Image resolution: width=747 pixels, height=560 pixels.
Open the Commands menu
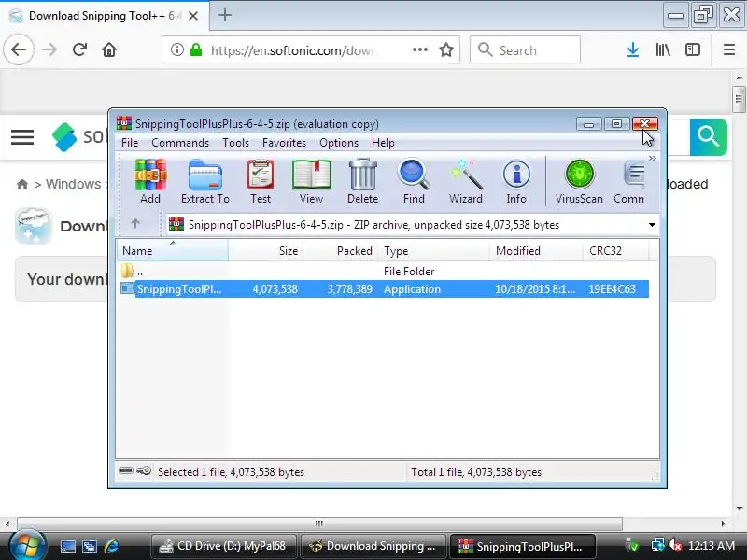tap(180, 143)
